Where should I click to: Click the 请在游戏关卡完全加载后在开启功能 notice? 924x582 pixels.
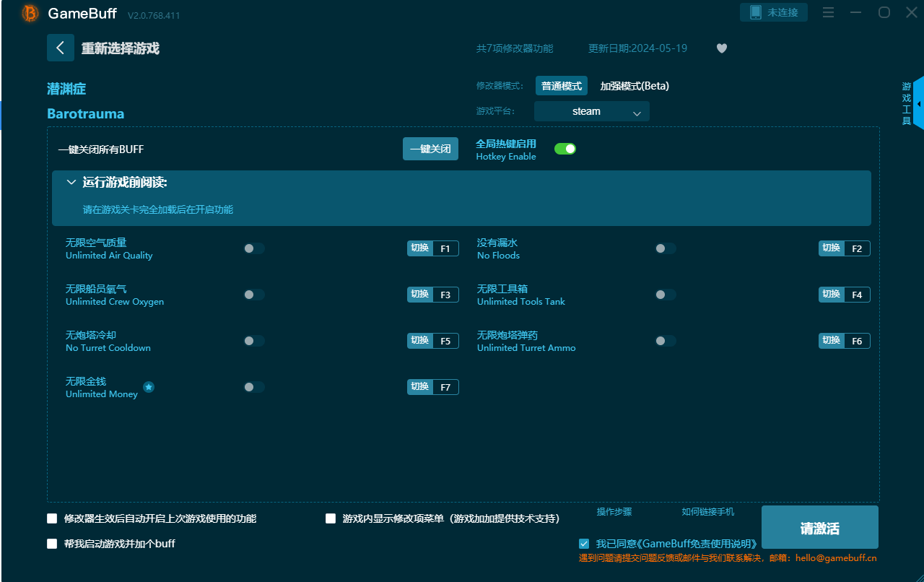pos(158,209)
